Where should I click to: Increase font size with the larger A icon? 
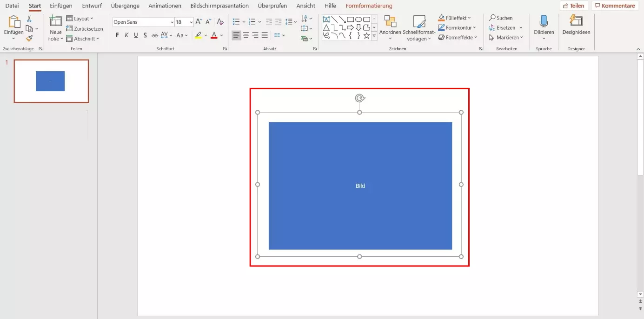pos(199,22)
